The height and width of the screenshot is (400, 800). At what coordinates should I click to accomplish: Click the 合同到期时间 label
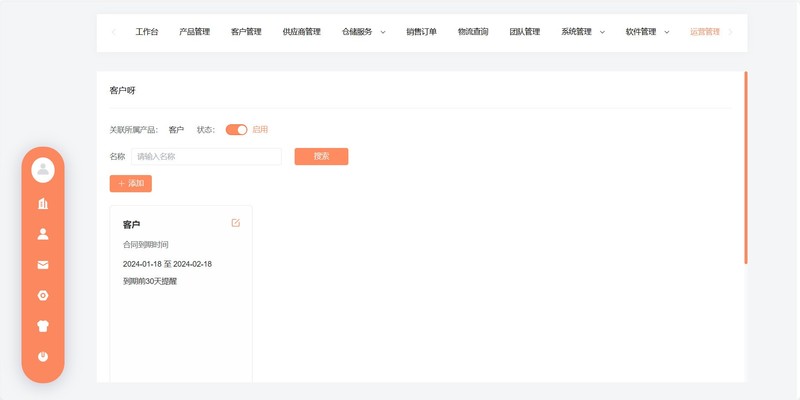[x=145, y=245]
